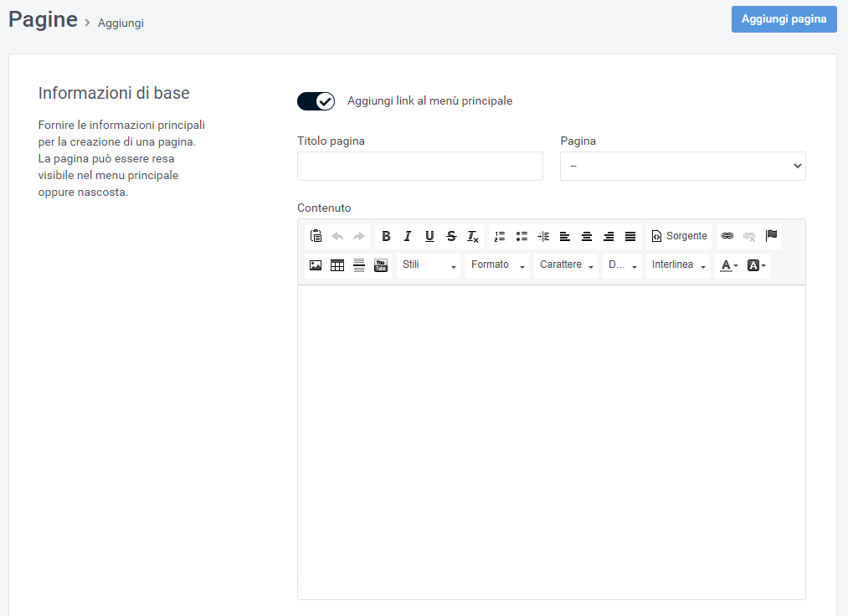Viewport: 848px width, 616px height.
Task: Click the Aggiungi pagina button
Action: (x=784, y=19)
